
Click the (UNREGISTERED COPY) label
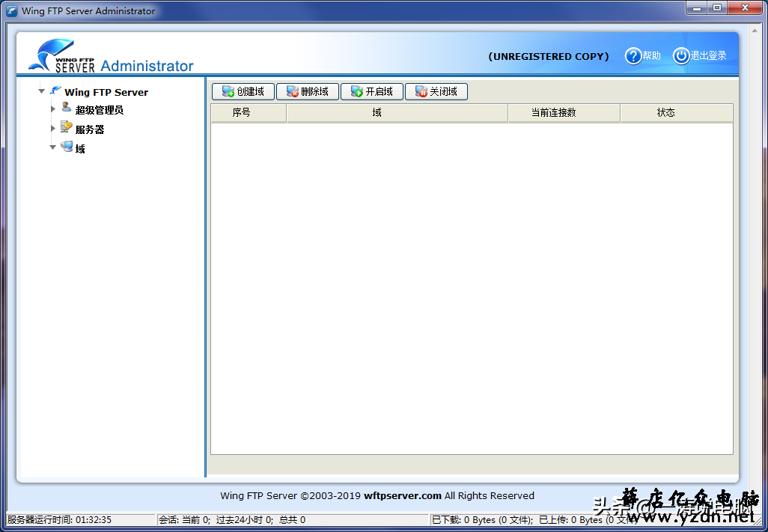click(x=549, y=56)
